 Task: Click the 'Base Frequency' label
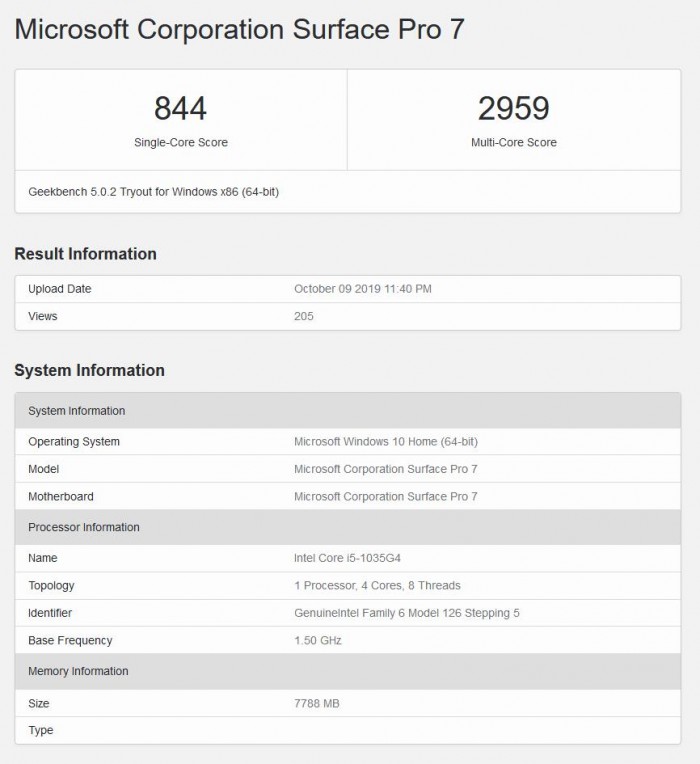pos(70,640)
